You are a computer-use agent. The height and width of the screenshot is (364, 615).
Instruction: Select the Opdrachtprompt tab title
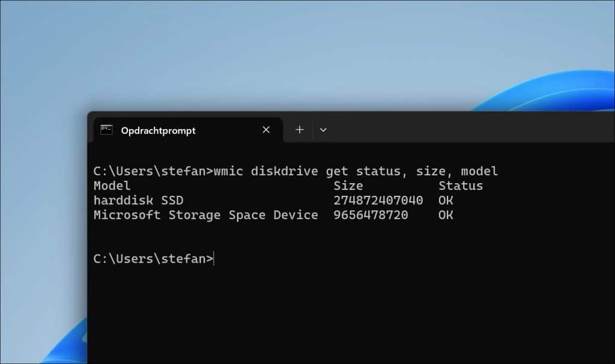coord(158,130)
